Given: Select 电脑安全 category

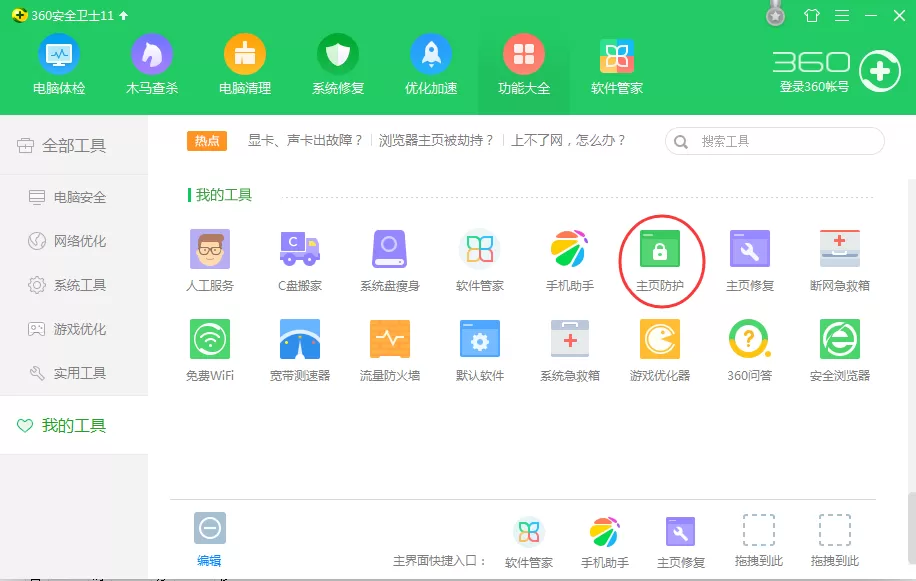Looking at the screenshot, I should click(x=74, y=197).
